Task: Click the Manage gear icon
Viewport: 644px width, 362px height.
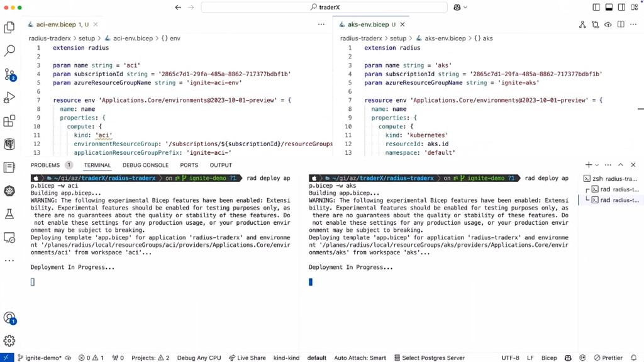Action: [x=9, y=341]
